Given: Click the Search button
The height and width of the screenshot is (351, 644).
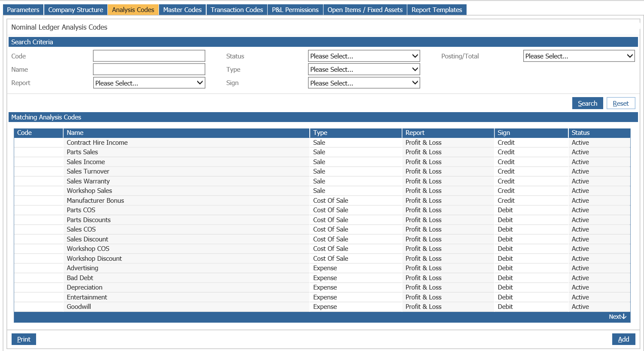Looking at the screenshot, I should tap(587, 103).
